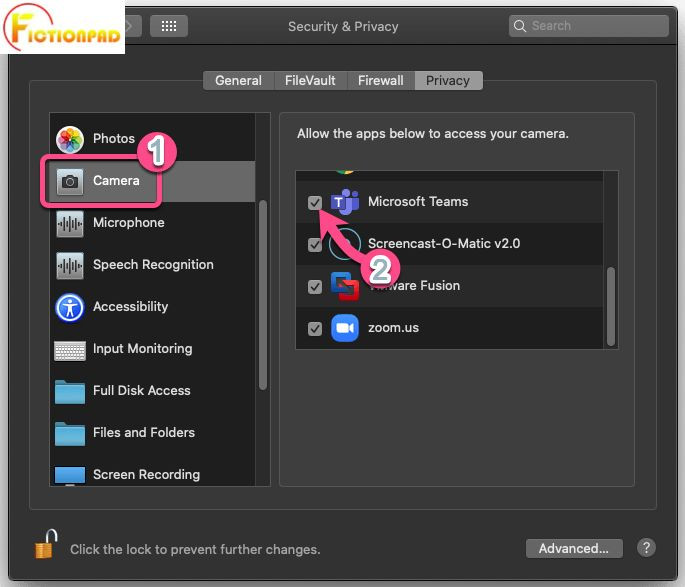Viewport: 685px width, 587px height.
Task: Select the Camera icon in privacy list
Action: coord(69,181)
